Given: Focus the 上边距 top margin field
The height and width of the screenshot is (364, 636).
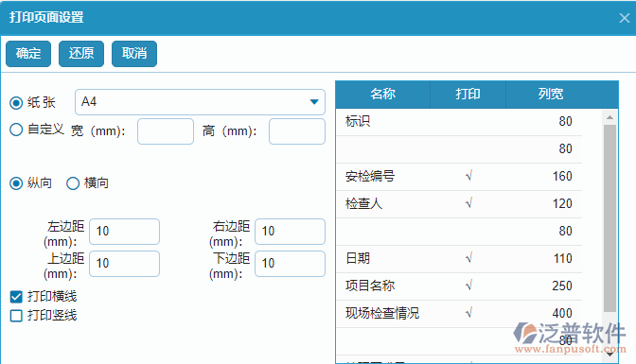Looking at the screenshot, I should click(x=125, y=264).
